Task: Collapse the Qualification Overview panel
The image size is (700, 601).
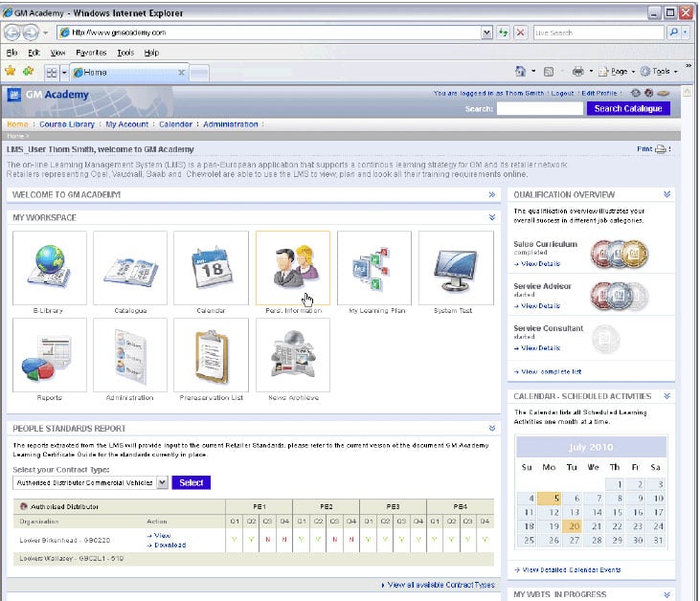Action: pyautogui.click(x=667, y=194)
